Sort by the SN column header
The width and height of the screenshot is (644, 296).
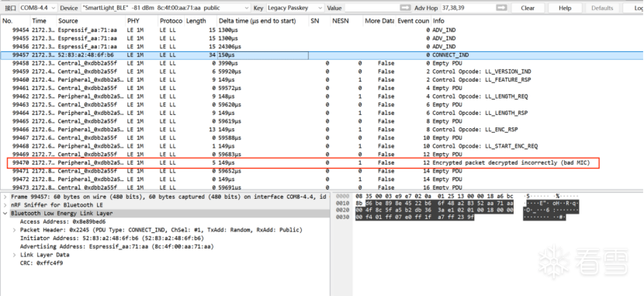pyautogui.click(x=319, y=21)
